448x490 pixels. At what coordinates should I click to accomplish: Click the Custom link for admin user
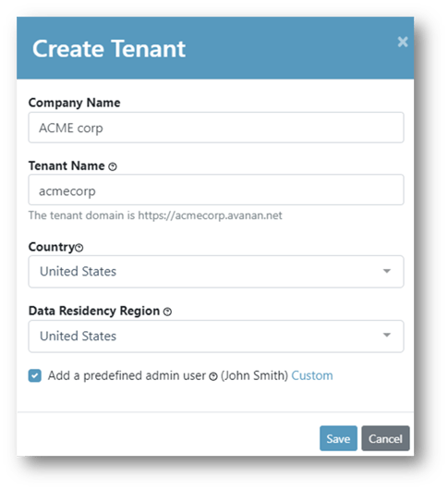(x=312, y=375)
